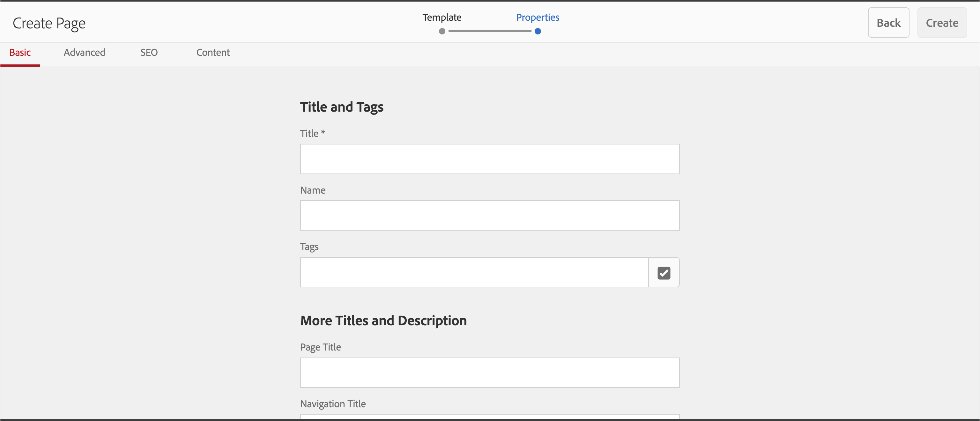Click the Title and Tags heading
The image size is (980, 421).
click(x=341, y=107)
